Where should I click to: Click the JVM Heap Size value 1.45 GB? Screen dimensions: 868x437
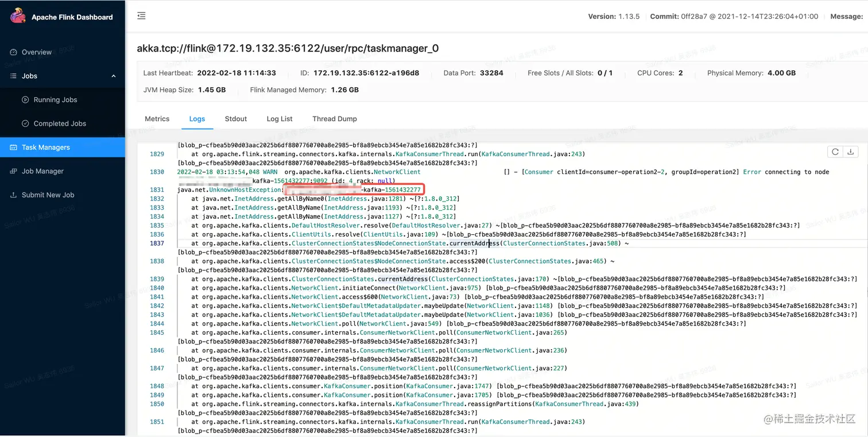tap(212, 90)
